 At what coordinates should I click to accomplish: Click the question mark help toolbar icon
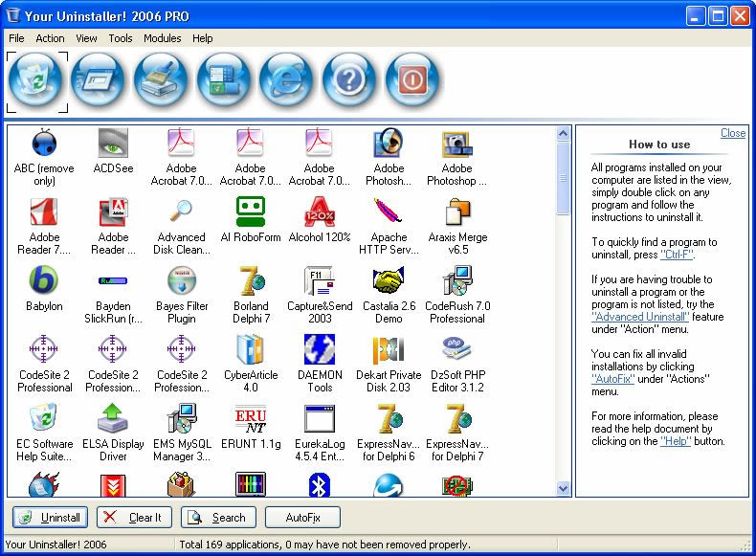[349, 80]
